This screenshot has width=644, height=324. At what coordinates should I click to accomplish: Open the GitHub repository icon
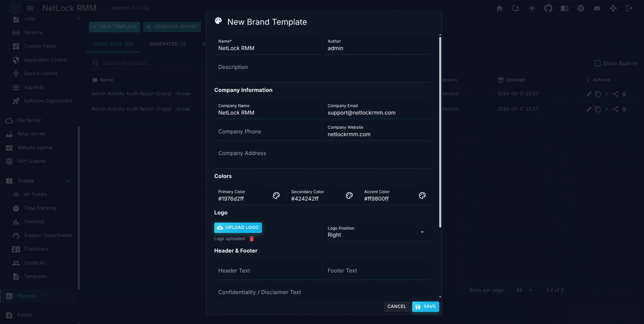point(548,8)
